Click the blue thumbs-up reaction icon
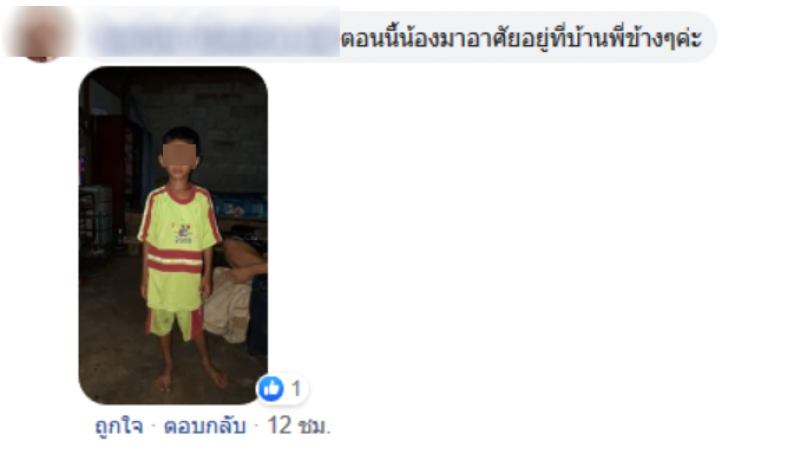 point(271,389)
